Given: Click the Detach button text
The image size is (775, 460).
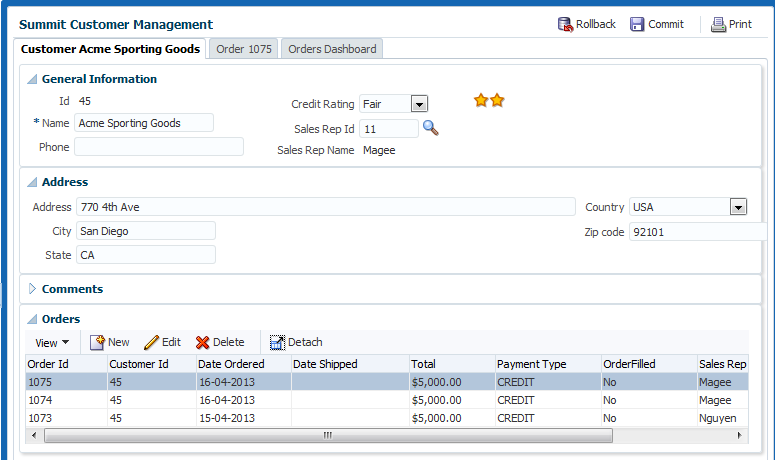Looking at the screenshot, I should tap(305, 342).
